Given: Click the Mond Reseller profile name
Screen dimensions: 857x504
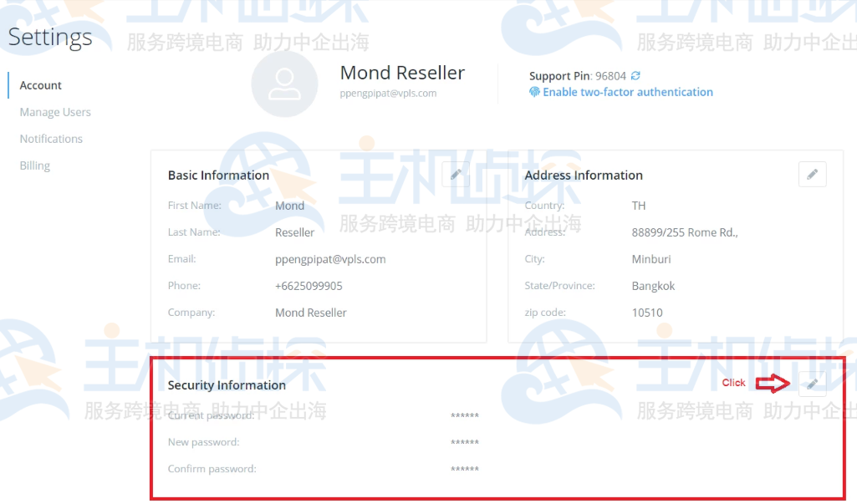Looking at the screenshot, I should coord(402,73).
